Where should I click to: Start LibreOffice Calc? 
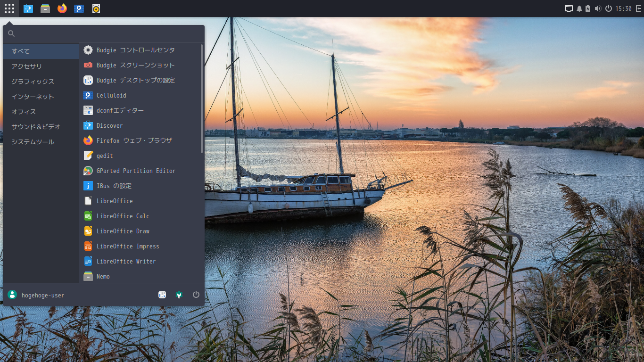point(122,216)
